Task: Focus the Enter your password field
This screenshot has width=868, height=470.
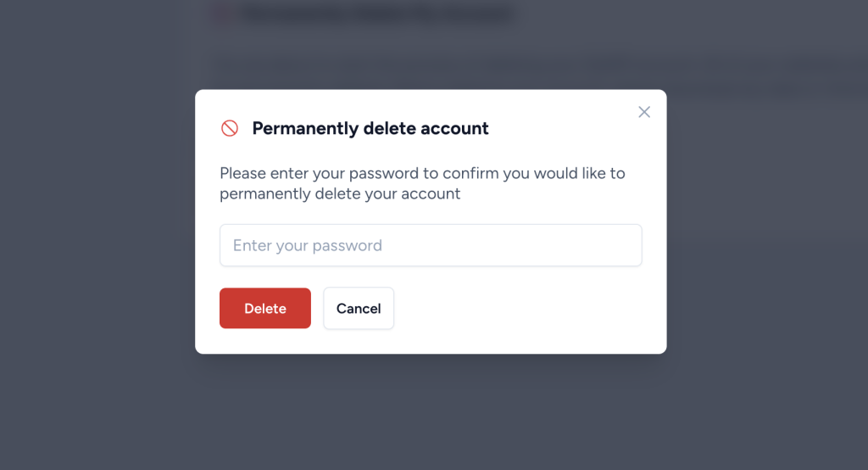Action: coord(431,245)
